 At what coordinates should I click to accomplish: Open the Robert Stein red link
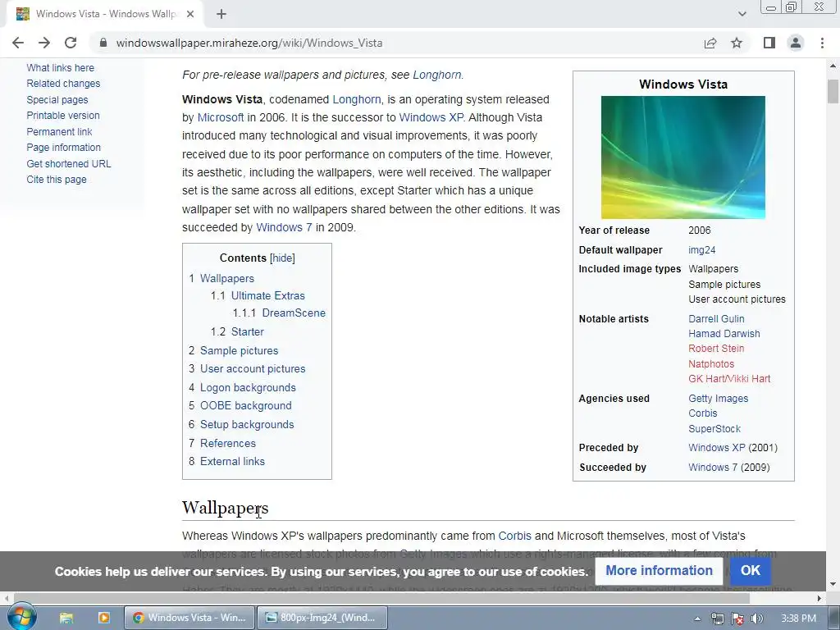click(x=715, y=348)
